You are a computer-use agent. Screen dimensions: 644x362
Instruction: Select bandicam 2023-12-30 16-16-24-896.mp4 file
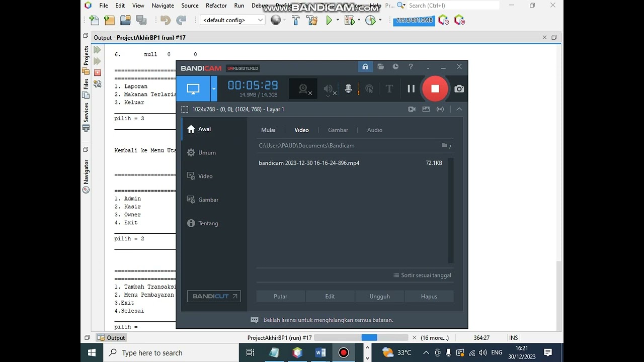tap(352, 163)
